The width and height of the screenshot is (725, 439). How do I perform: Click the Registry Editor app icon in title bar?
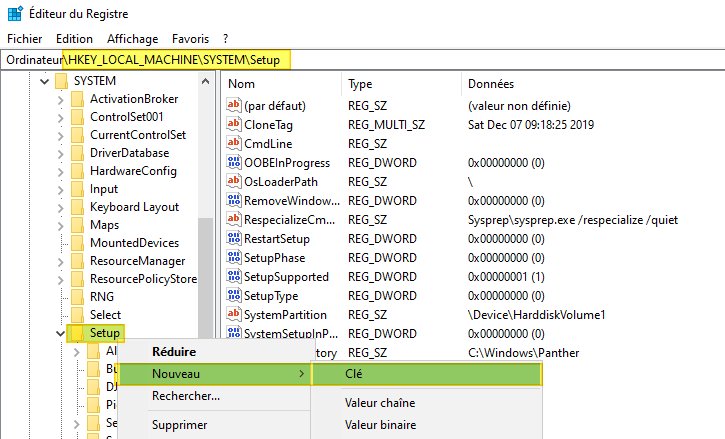[15, 14]
